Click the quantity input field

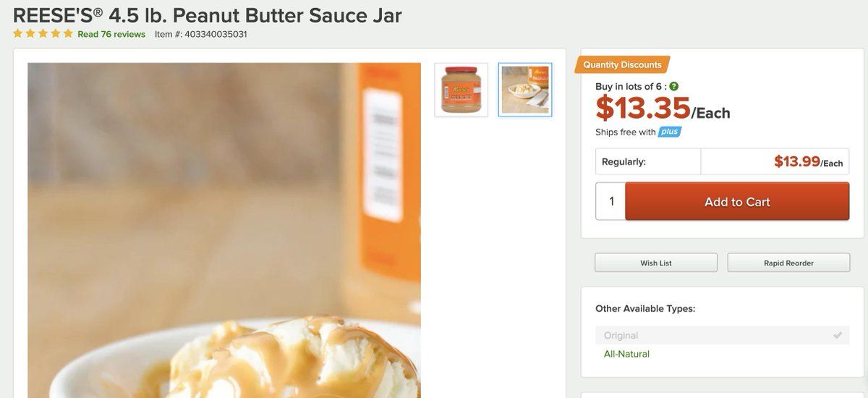[610, 202]
